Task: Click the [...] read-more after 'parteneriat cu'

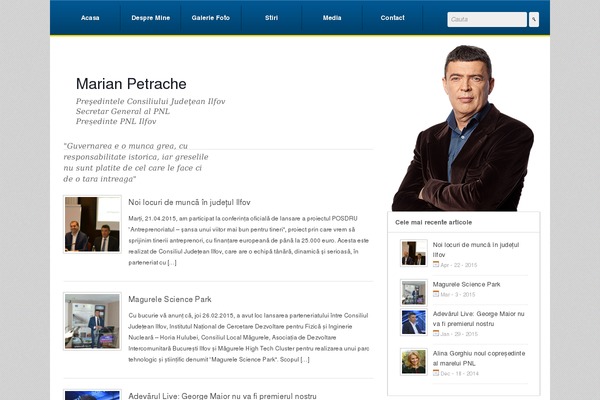Action: (172, 263)
